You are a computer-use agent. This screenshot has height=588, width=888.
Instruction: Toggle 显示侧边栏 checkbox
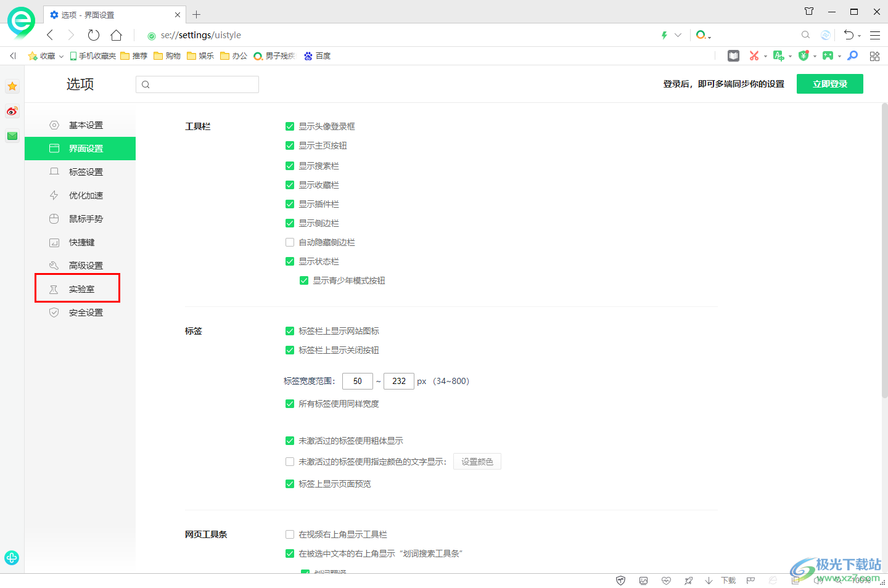pos(290,223)
